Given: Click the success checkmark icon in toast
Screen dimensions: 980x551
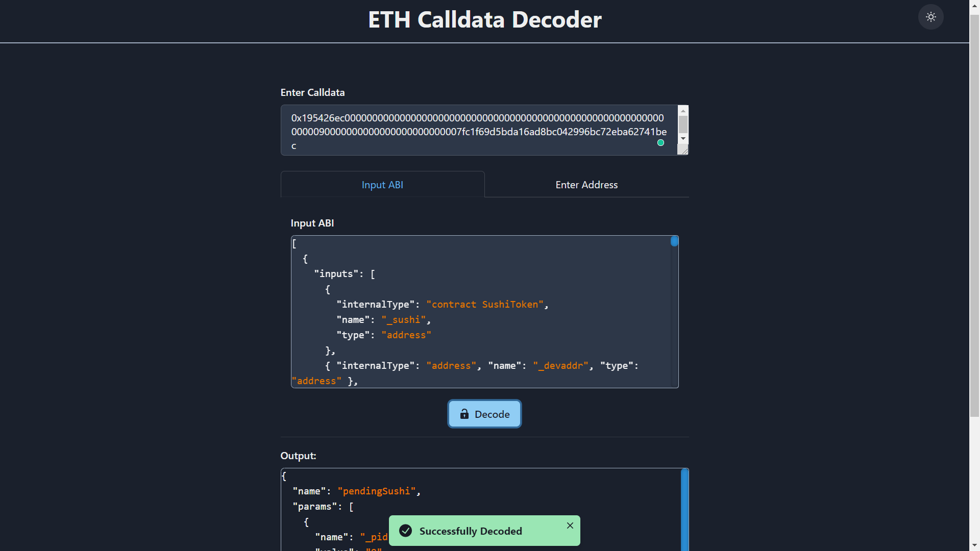Looking at the screenshot, I should 406,531.
